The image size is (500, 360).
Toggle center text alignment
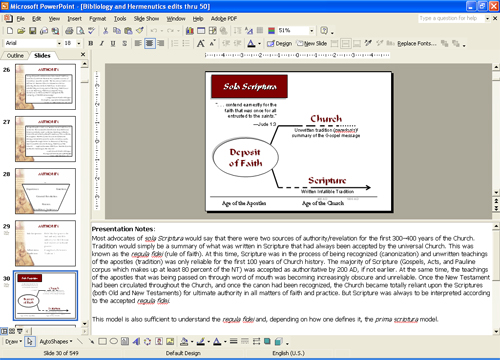tap(150, 43)
